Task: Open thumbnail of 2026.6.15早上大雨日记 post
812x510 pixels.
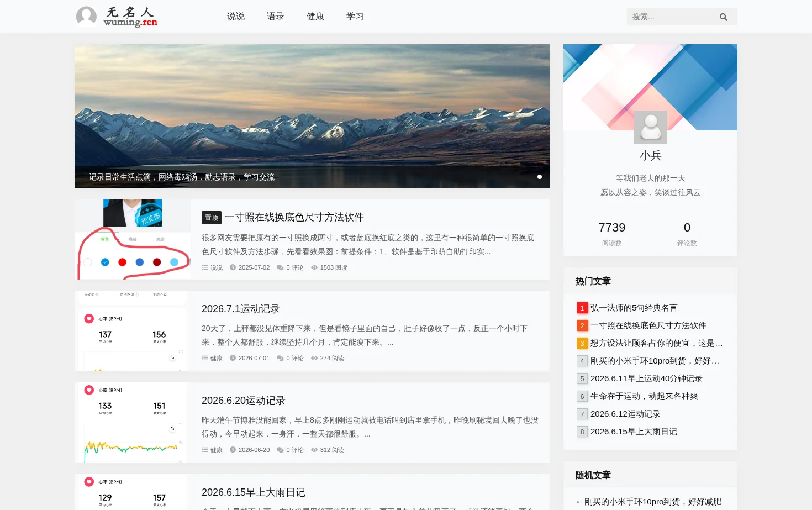Action: 133,492
